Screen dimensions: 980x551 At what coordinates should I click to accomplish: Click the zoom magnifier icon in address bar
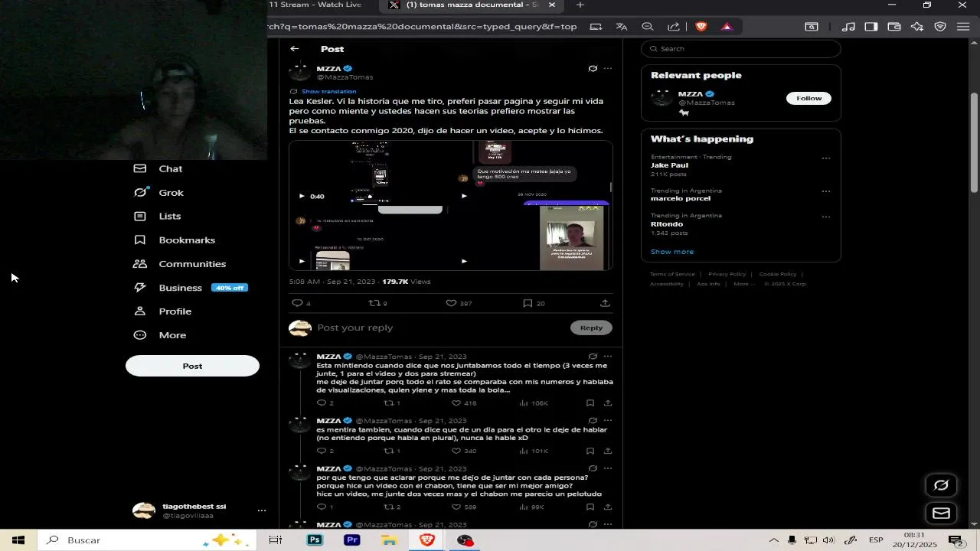point(648,27)
